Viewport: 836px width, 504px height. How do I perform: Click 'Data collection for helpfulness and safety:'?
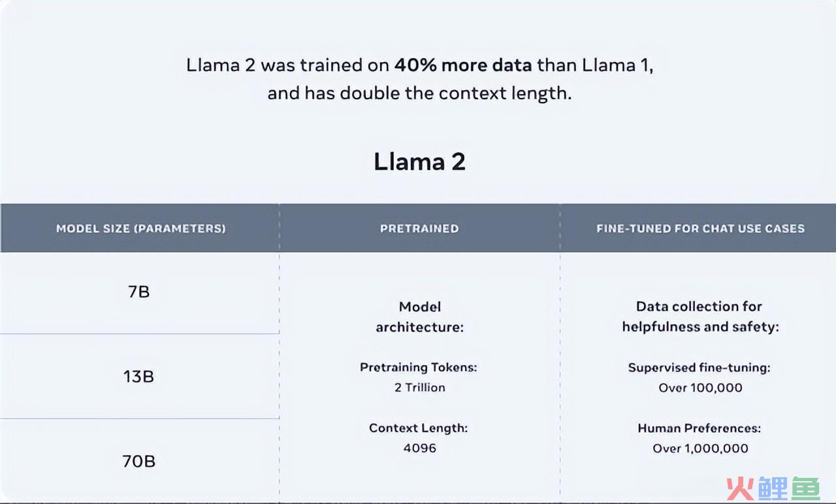(700, 317)
